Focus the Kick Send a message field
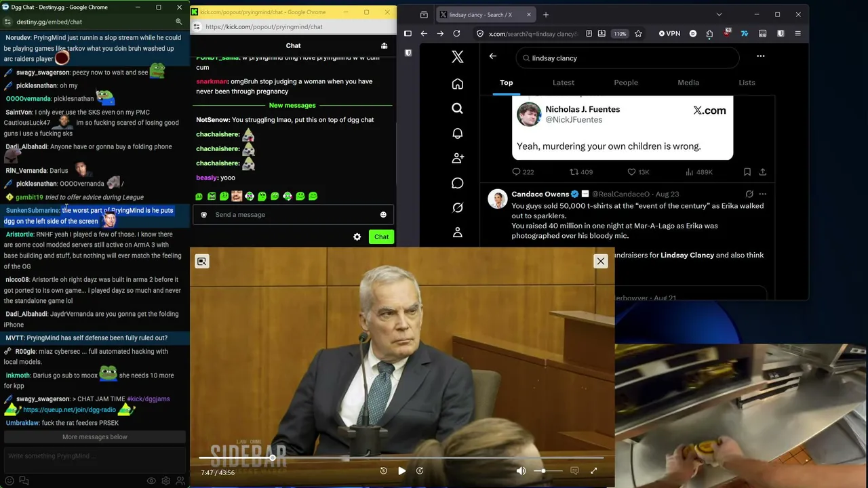 click(293, 215)
